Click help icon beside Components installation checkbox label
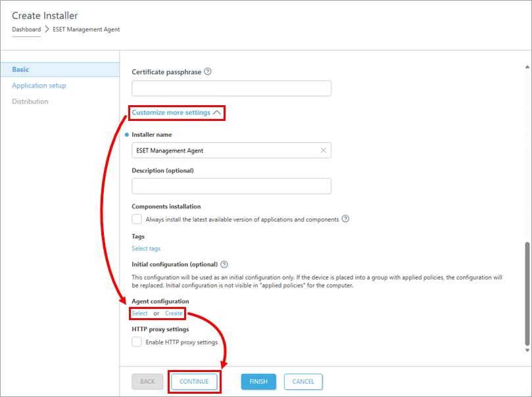 [345, 219]
